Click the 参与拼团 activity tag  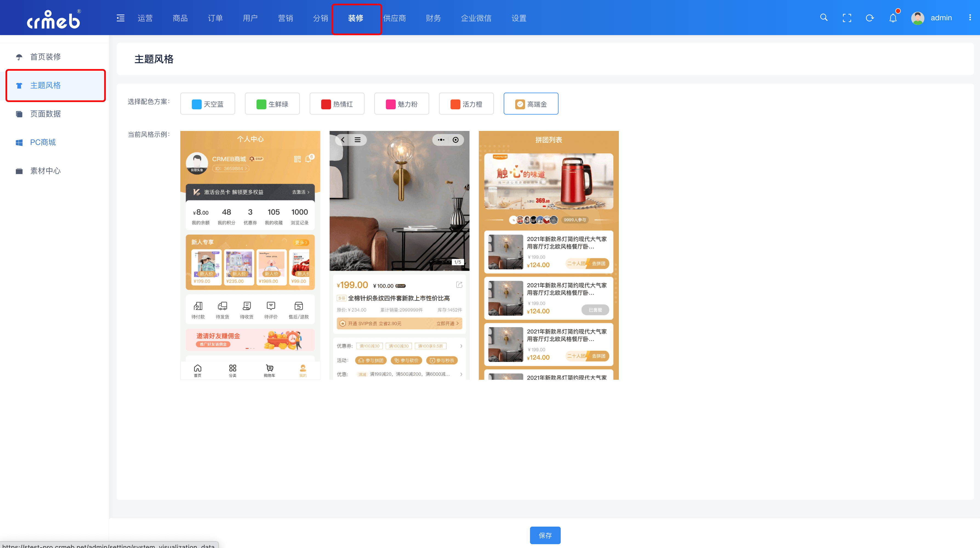(x=371, y=360)
